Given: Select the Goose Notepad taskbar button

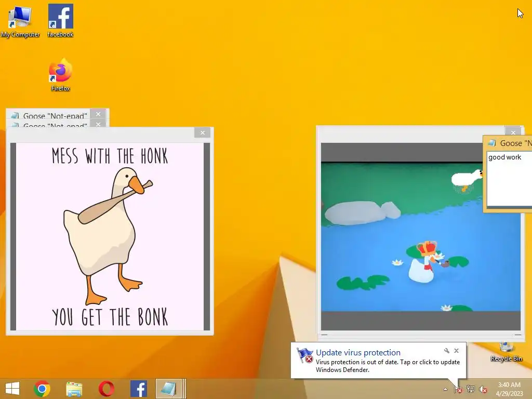Looking at the screenshot, I should click(x=170, y=389).
